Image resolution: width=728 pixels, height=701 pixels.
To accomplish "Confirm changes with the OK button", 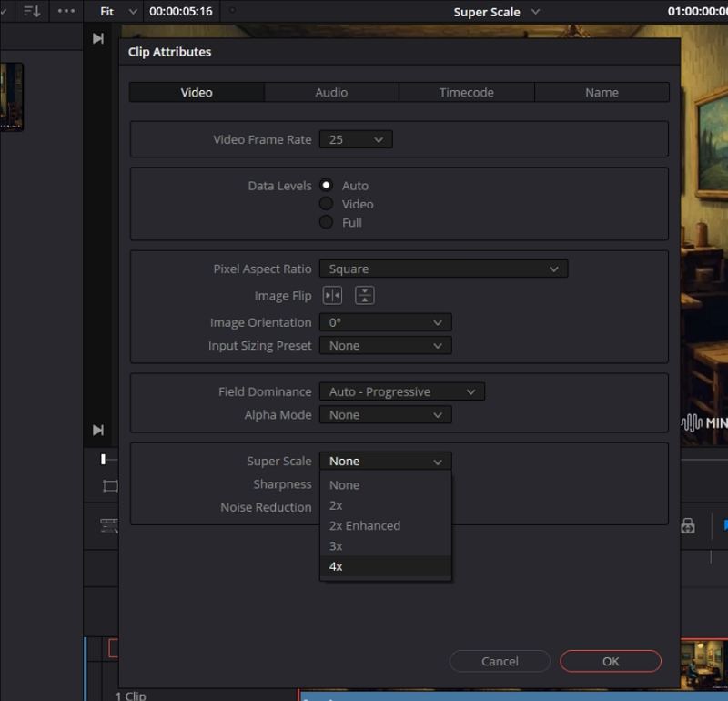I will click(610, 661).
